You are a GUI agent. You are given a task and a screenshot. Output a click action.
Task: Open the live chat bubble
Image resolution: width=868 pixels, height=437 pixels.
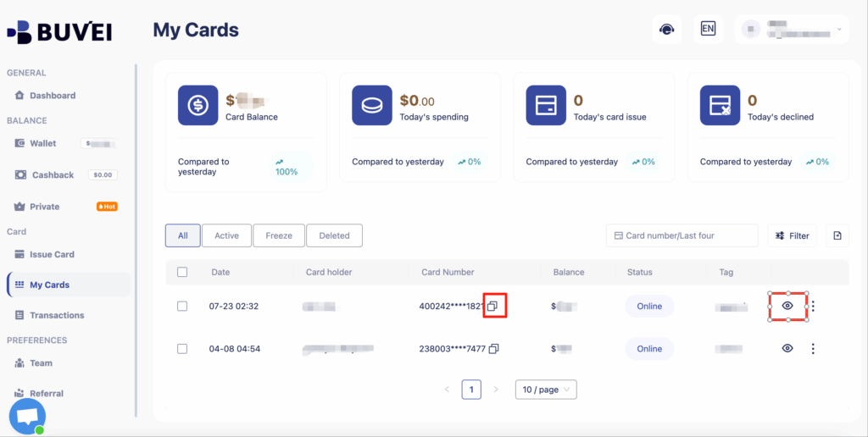coord(27,417)
